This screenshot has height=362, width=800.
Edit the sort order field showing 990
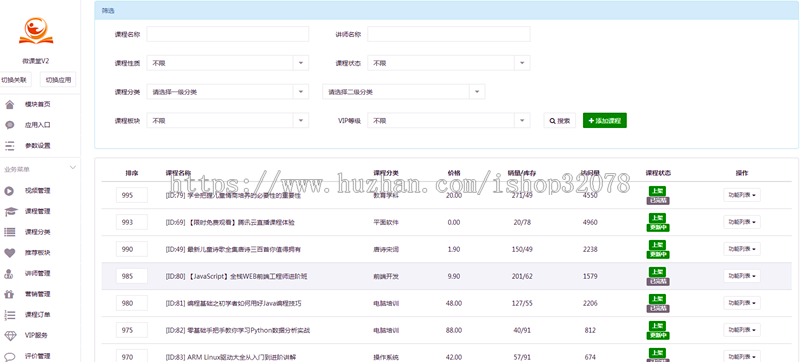coord(132,249)
